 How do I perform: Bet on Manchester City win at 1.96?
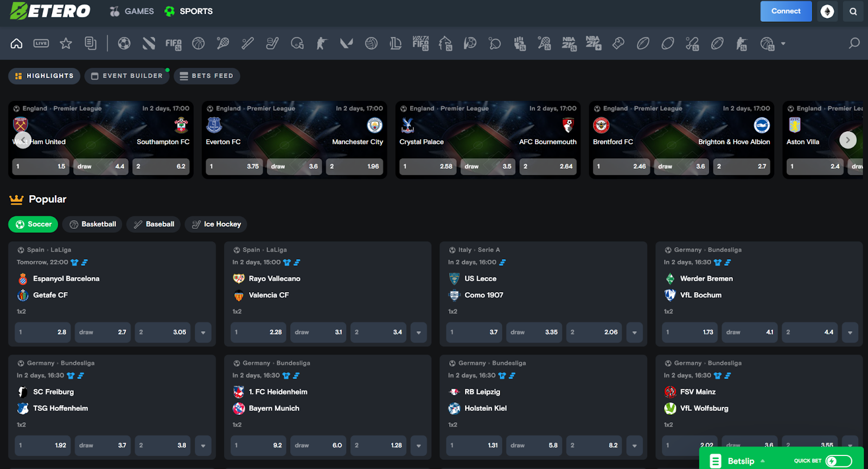(354, 166)
